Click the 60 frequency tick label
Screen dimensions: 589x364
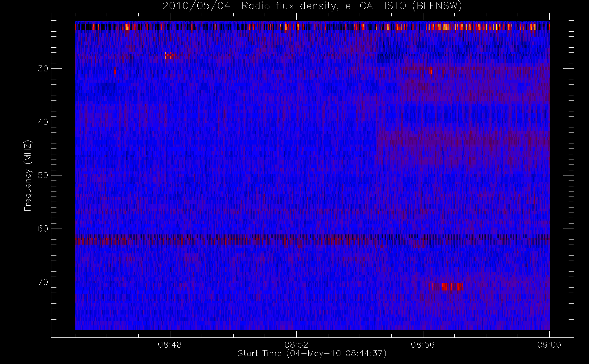[43, 229]
